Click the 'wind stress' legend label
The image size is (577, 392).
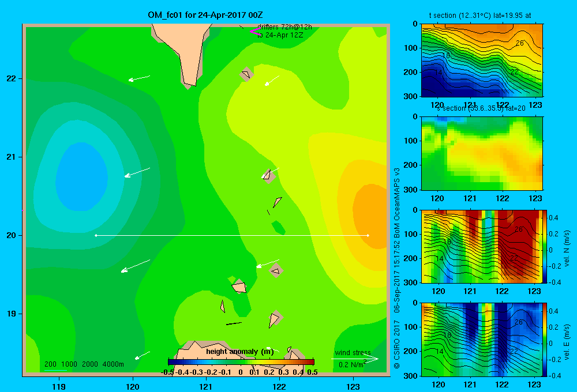[x=353, y=352]
